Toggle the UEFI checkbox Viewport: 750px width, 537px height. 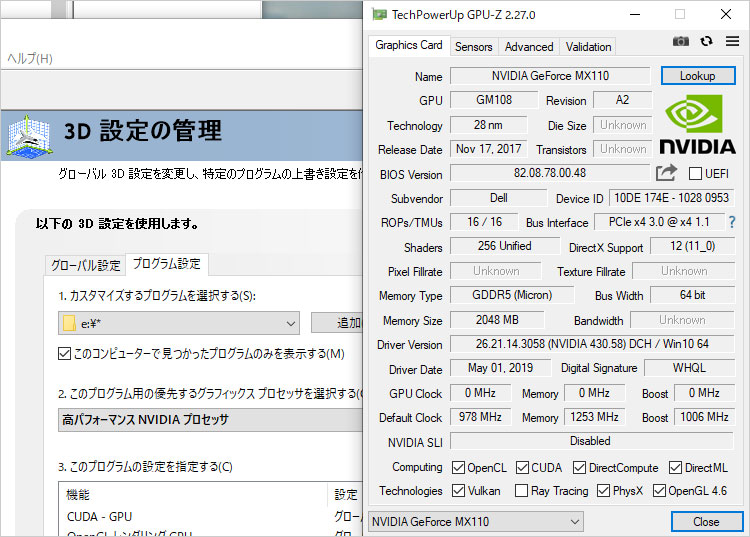click(695, 174)
